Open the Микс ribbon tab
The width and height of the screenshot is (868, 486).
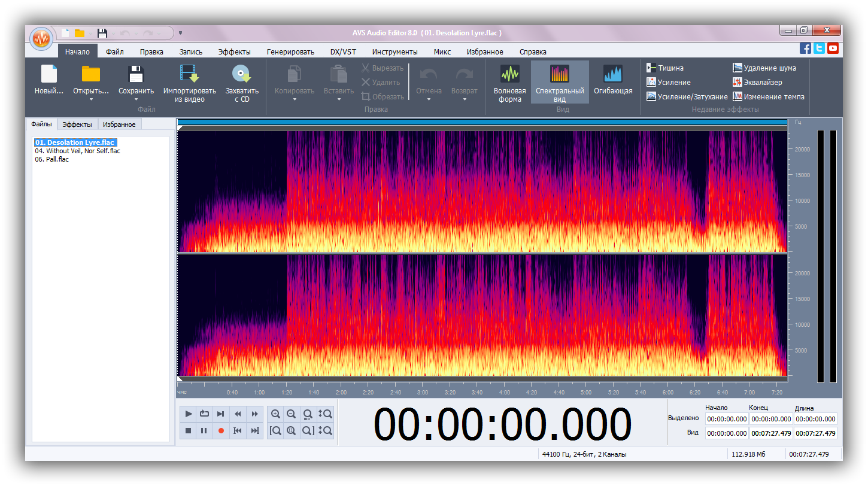[x=442, y=52]
